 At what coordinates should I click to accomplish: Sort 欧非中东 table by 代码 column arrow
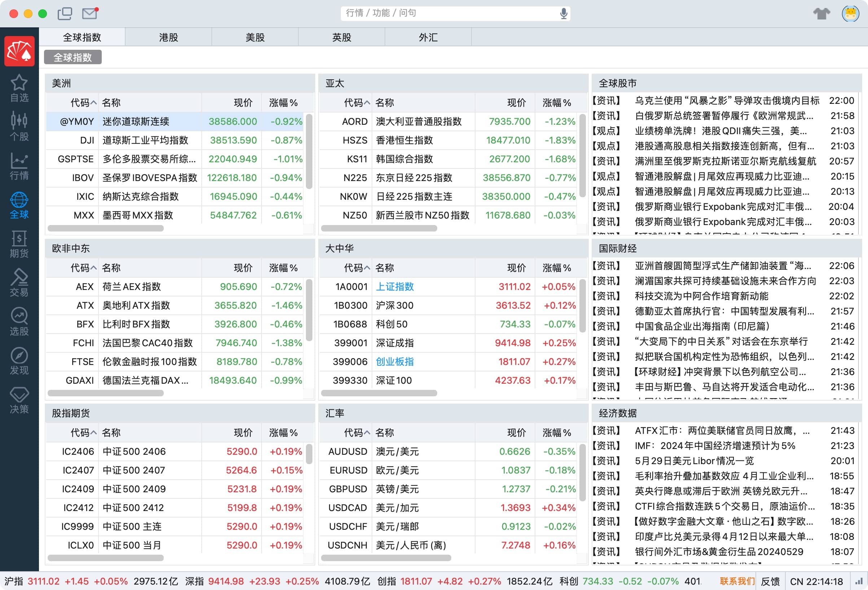tap(93, 268)
